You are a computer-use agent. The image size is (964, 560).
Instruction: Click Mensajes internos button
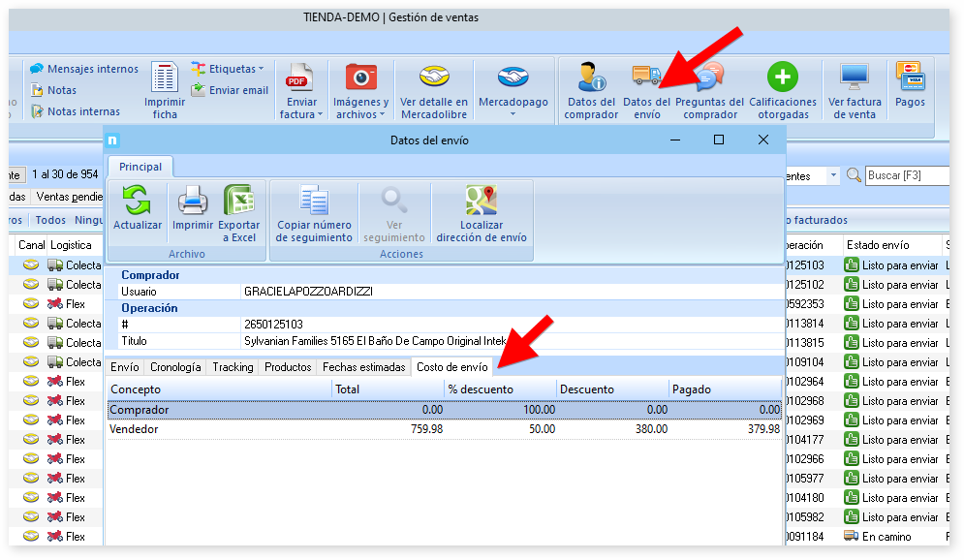coord(84,69)
